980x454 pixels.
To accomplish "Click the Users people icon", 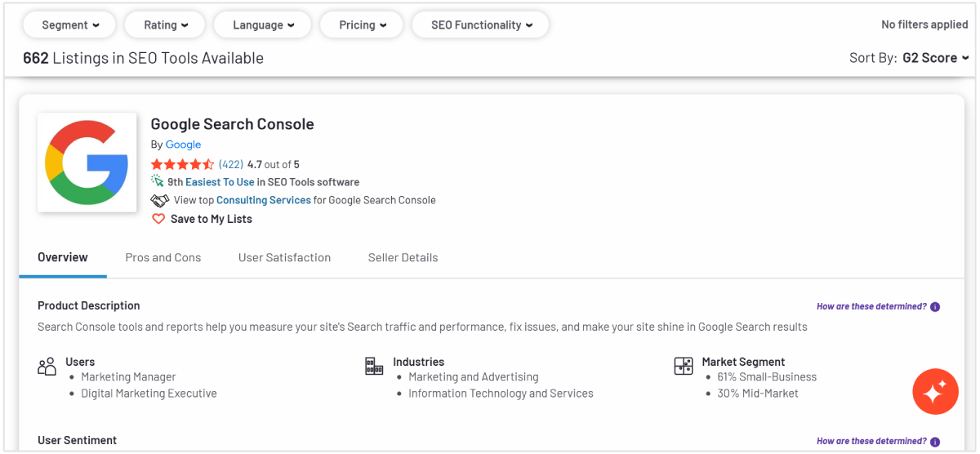I will click(x=47, y=366).
